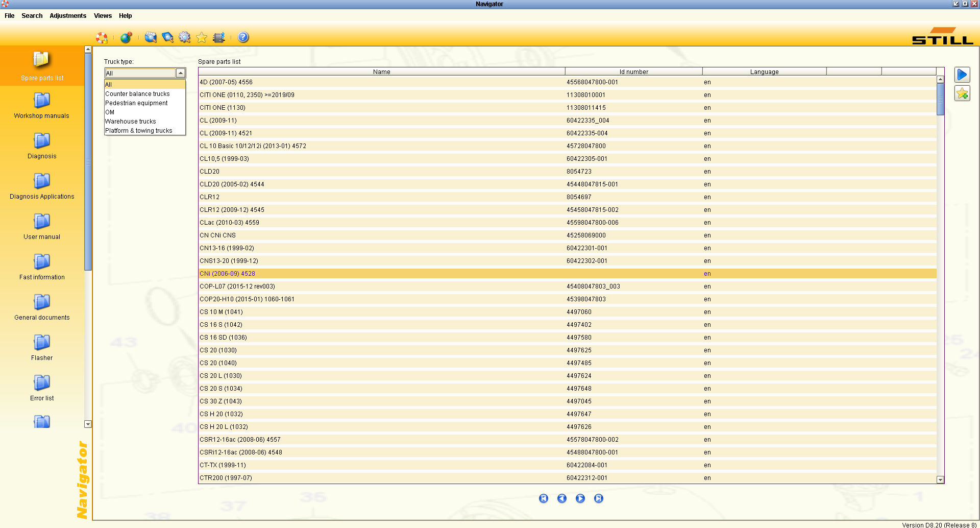Select 'OM' truck type option
980x528 pixels.
pyautogui.click(x=145, y=112)
